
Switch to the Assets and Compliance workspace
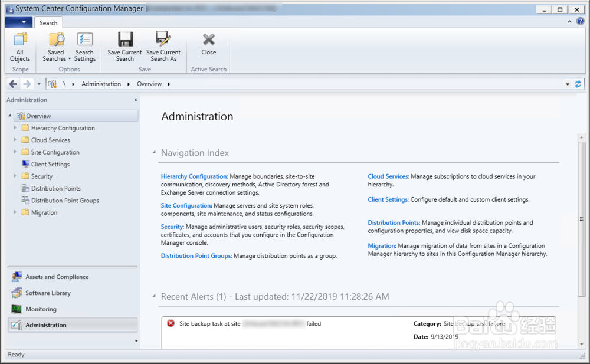coord(72,277)
